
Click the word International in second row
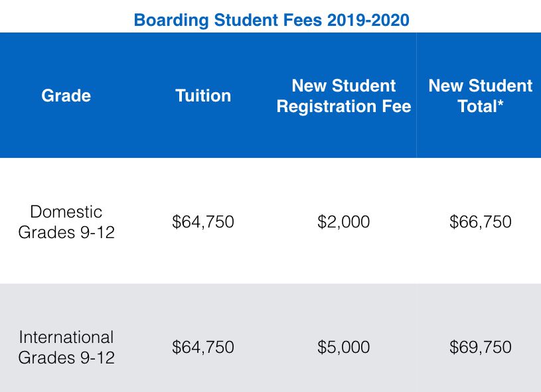click(x=66, y=337)
